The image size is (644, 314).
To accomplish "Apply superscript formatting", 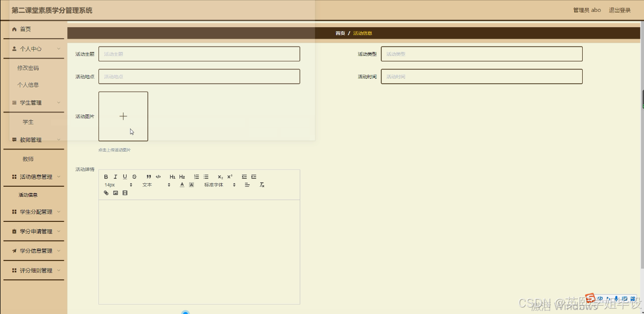I will pyautogui.click(x=230, y=177).
